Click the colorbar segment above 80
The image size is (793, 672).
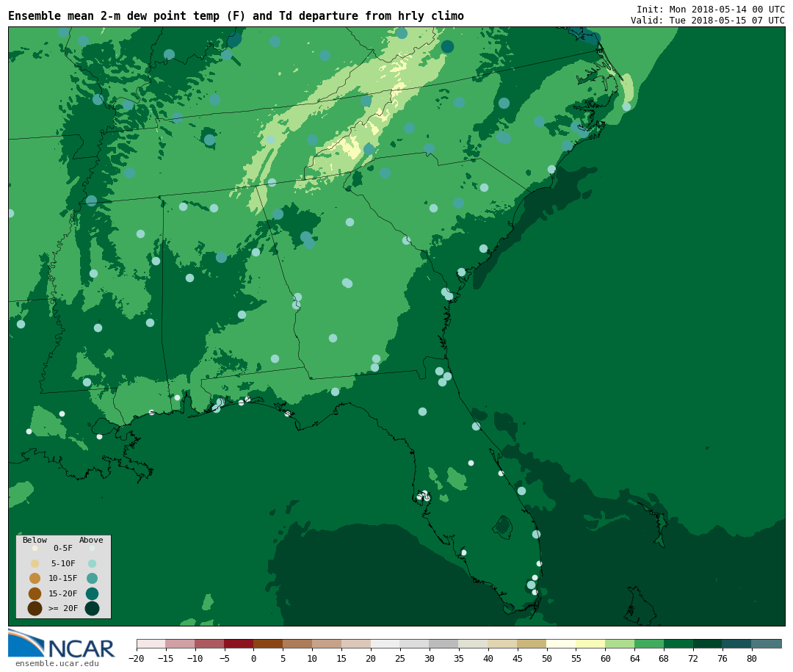point(766,644)
